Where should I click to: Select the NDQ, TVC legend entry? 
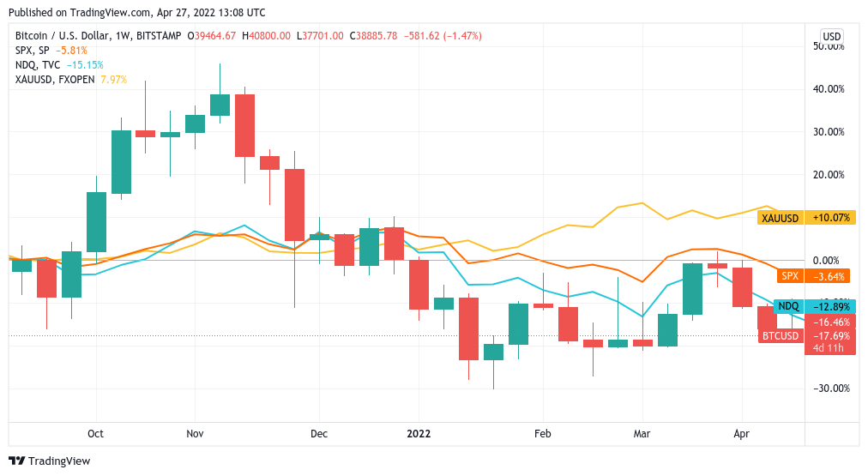(38, 64)
